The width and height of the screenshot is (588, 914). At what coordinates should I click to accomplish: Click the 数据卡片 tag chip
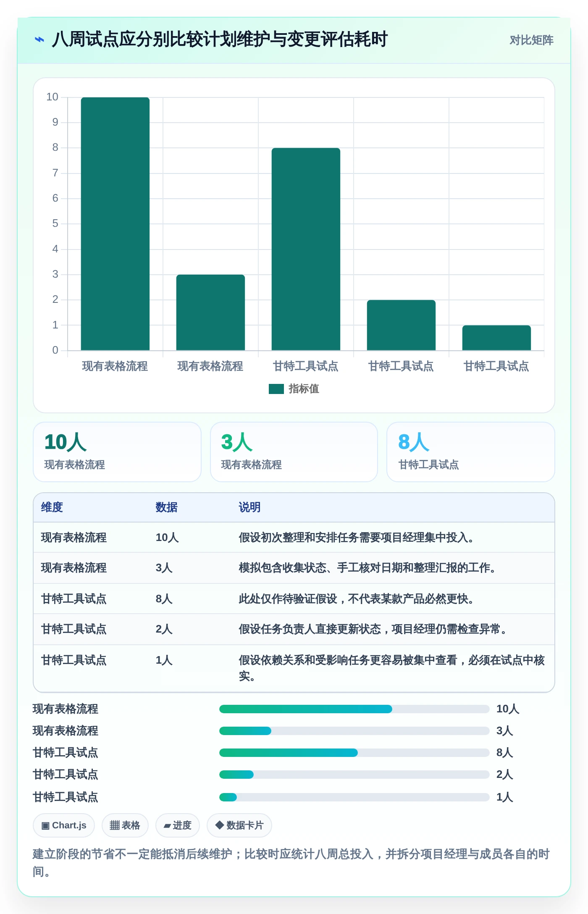tap(239, 825)
